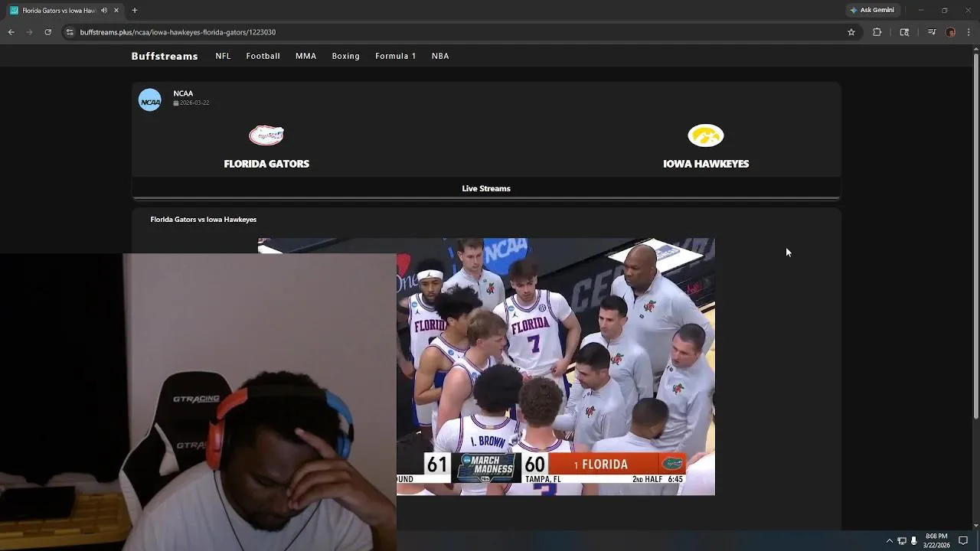Open the NFL section
This screenshot has height=551, width=980.
[x=223, y=56]
